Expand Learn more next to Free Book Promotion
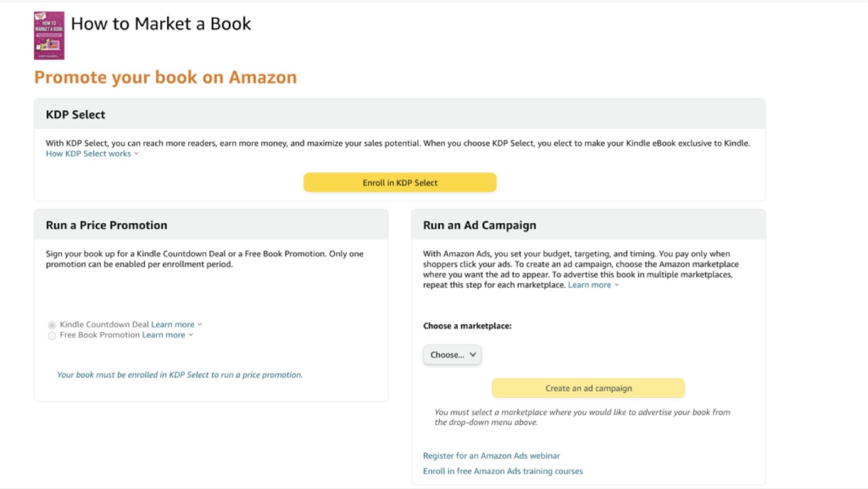 pos(163,334)
